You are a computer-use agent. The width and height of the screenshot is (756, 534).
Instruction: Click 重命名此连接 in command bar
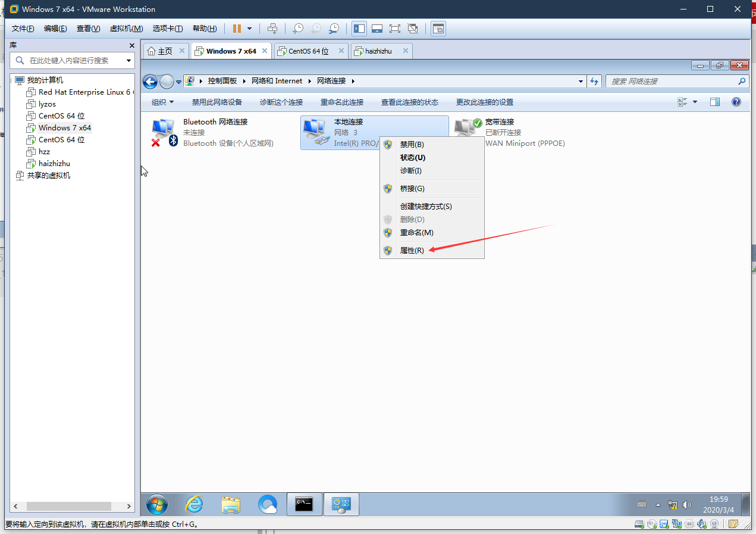[x=342, y=102]
